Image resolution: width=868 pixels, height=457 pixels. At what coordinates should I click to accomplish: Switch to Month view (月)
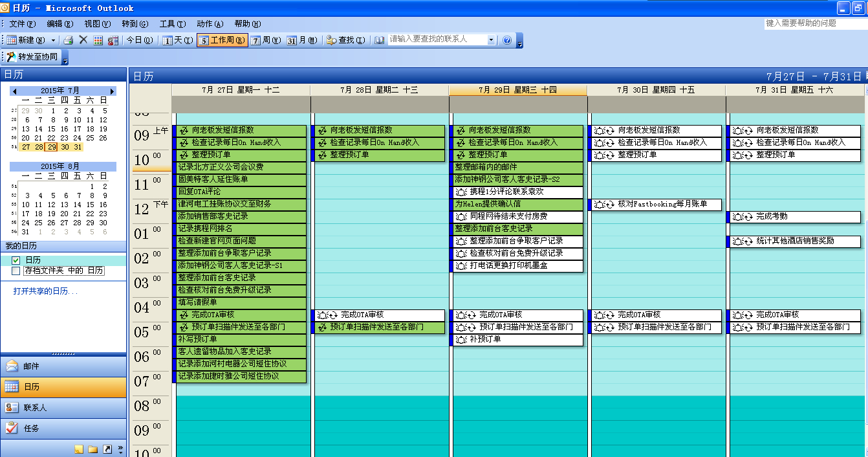(302, 40)
